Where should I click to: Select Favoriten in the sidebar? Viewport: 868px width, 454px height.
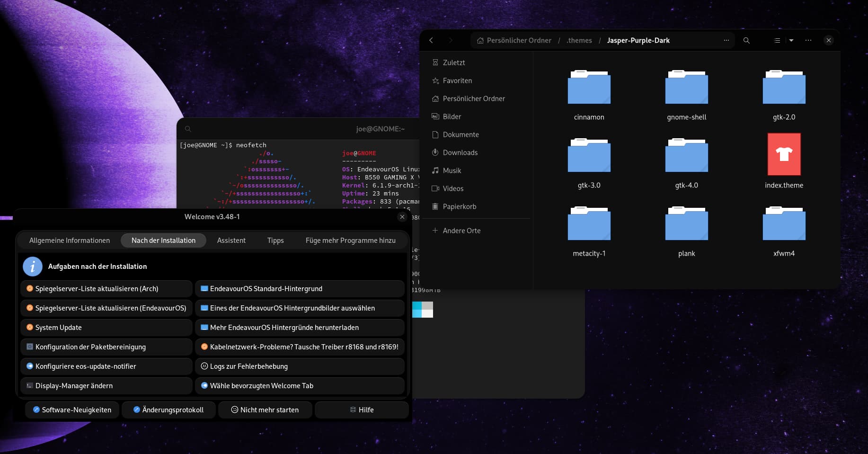point(476,80)
